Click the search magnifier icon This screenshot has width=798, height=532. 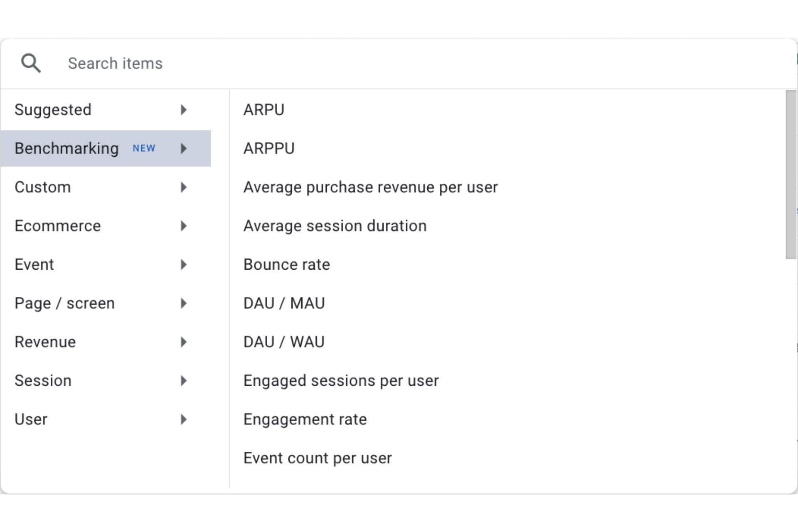31,63
